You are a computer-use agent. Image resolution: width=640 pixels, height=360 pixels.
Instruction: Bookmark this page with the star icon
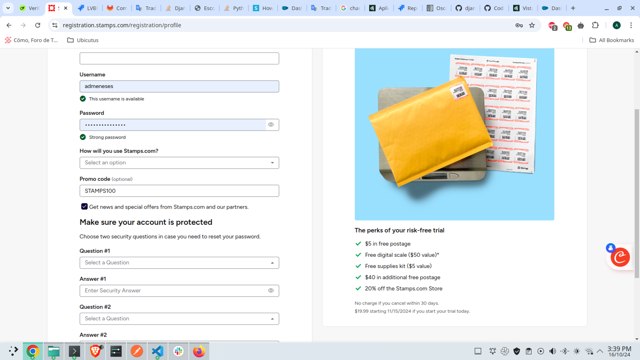click(x=532, y=25)
